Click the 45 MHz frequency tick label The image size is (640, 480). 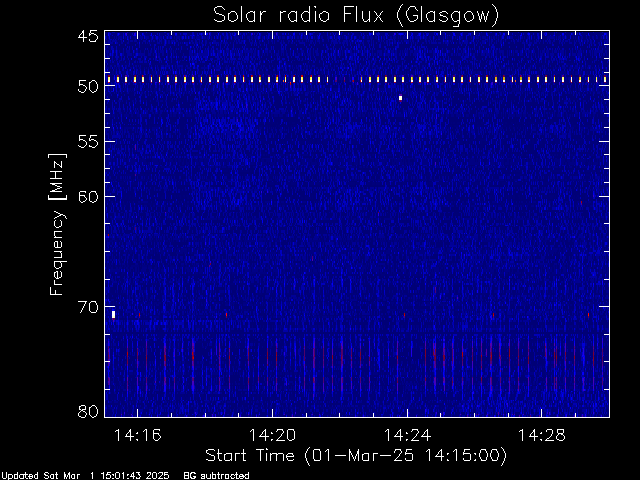pyautogui.click(x=88, y=36)
